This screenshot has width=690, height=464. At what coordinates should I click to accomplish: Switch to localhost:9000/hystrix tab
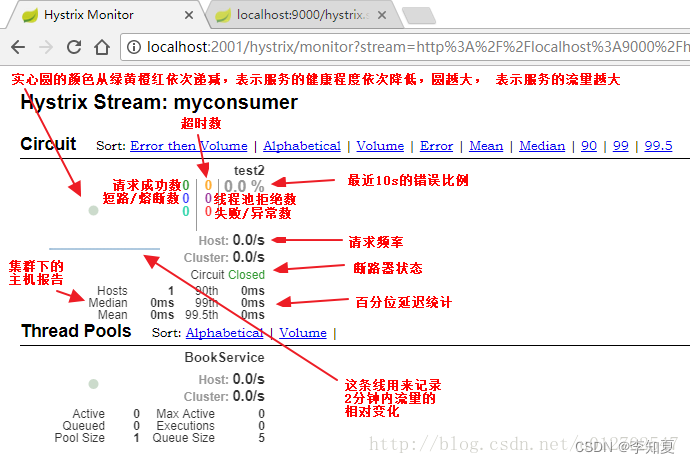click(x=304, y=15)
